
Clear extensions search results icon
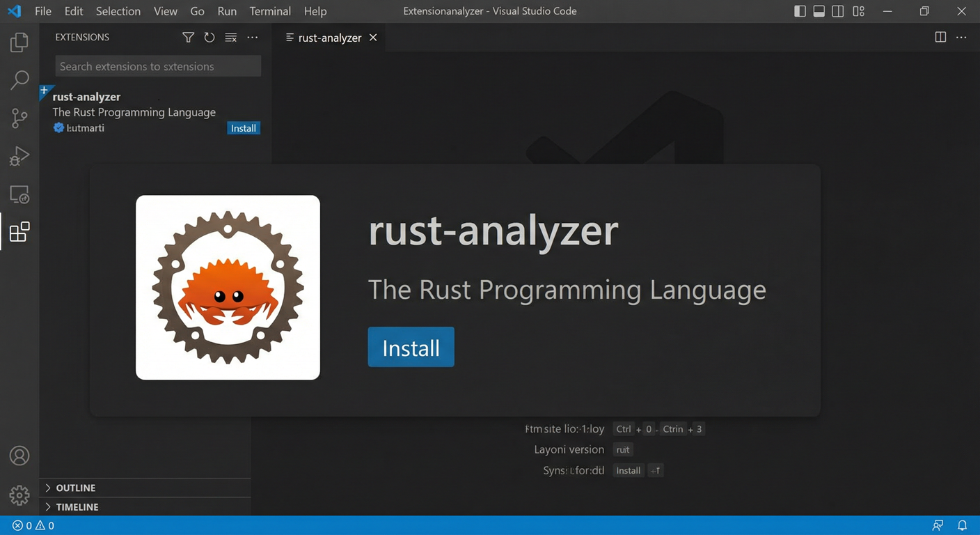[231, 38]
